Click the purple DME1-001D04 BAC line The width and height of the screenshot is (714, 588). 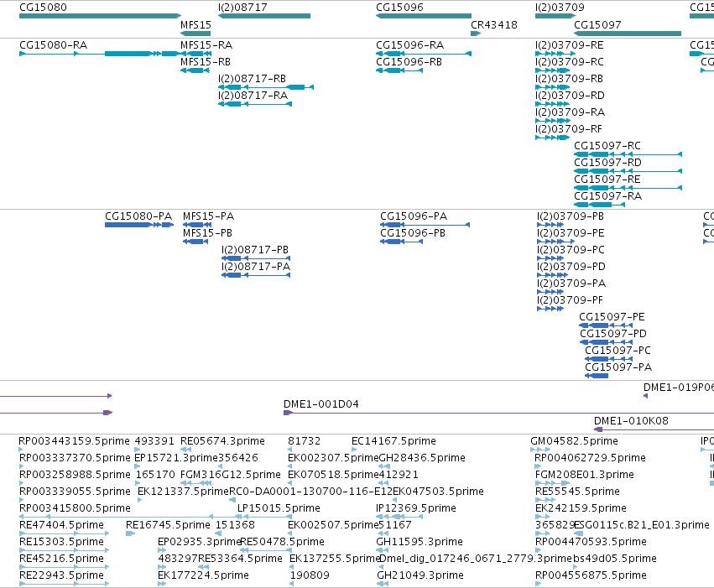pyautogui.click(x=498, y=413)
